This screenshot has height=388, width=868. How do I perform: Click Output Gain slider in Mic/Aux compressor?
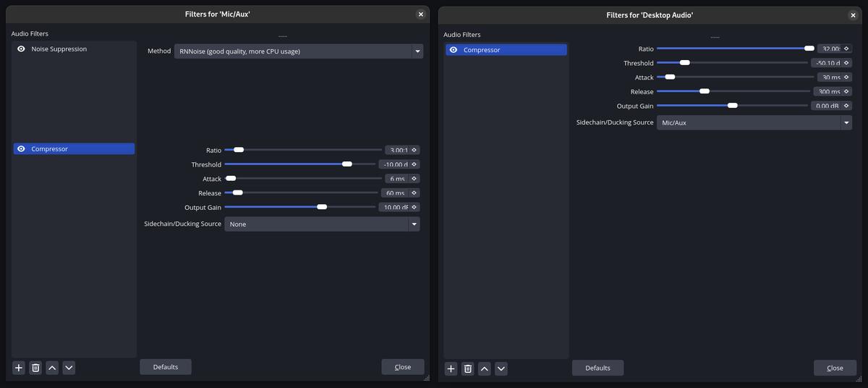300,207
